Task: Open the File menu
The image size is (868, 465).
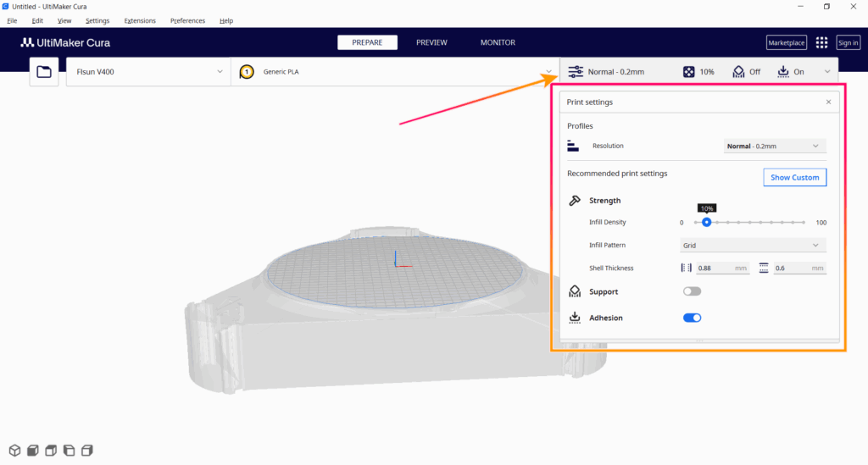Action: pos(12,20)
